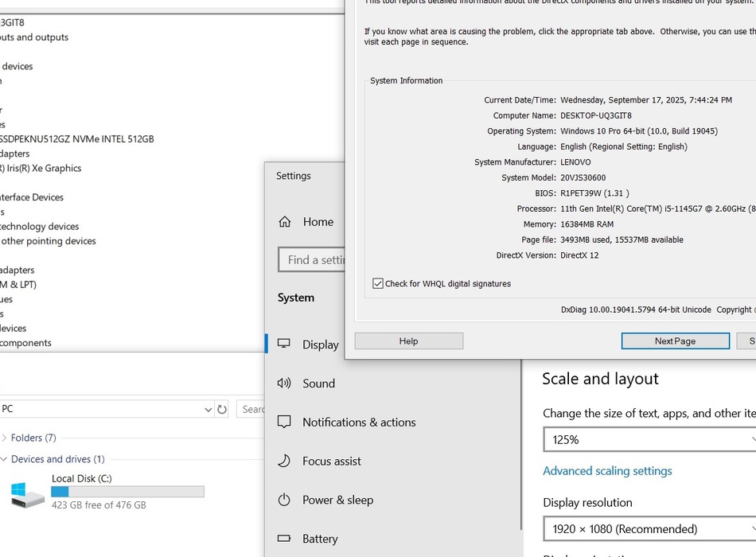Expand the Folders (7) group
Screen dimensions: 756x557
coord(5,438)
